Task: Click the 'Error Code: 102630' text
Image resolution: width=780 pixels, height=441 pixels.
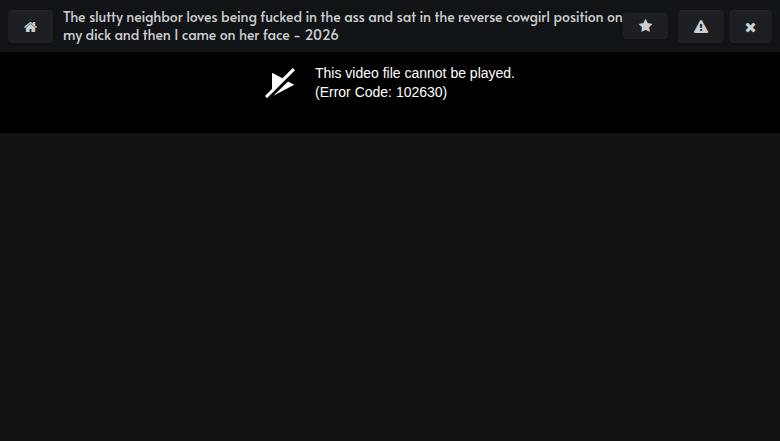Action: tap(381, 92)
